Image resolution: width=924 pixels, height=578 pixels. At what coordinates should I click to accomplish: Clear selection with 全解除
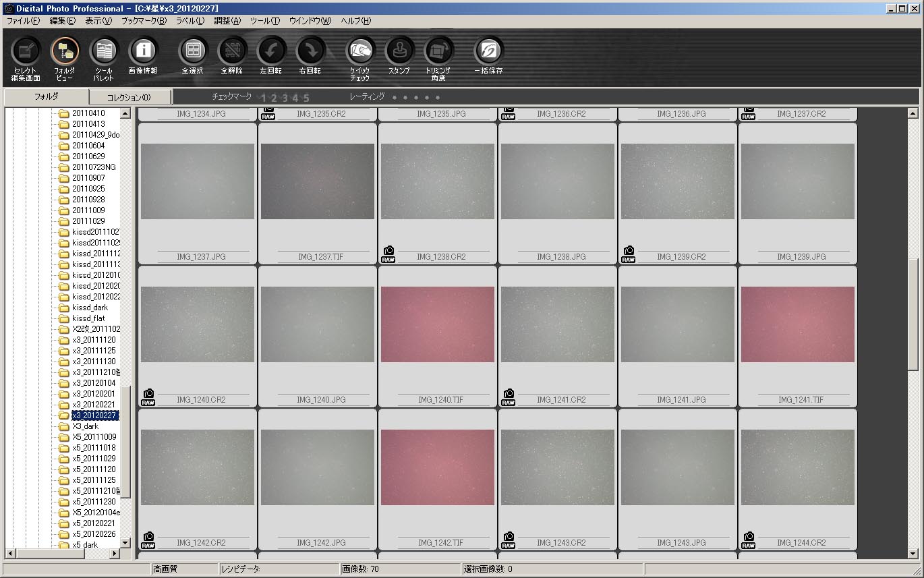232,55
